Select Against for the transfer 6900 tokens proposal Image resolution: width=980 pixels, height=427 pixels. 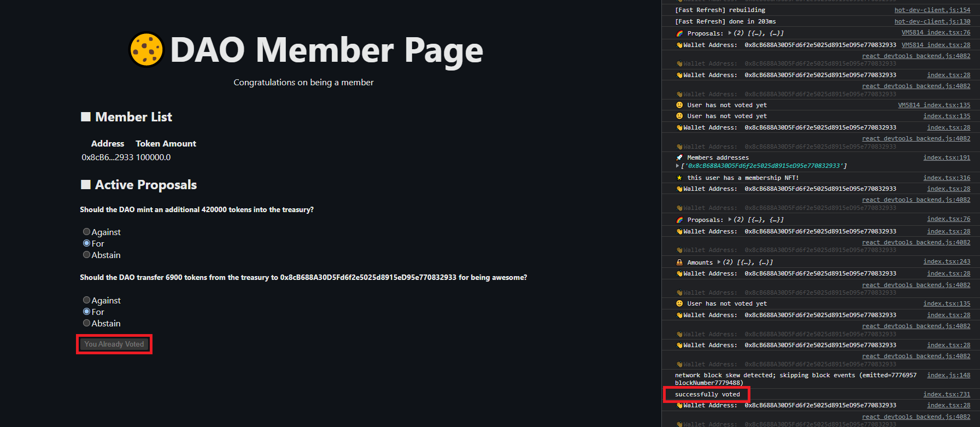[x=86, y=300]
